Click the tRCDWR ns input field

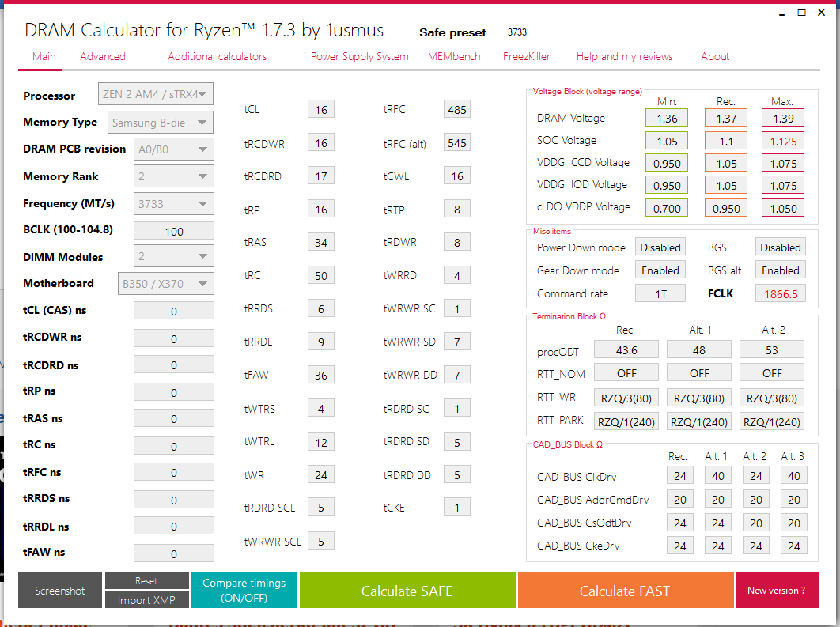coord(173,338)
